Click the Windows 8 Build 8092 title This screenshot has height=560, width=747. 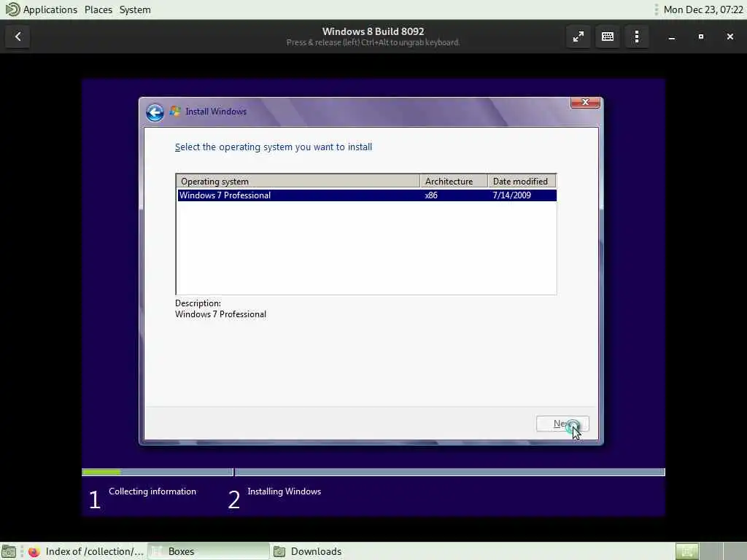tap(373, 31)
